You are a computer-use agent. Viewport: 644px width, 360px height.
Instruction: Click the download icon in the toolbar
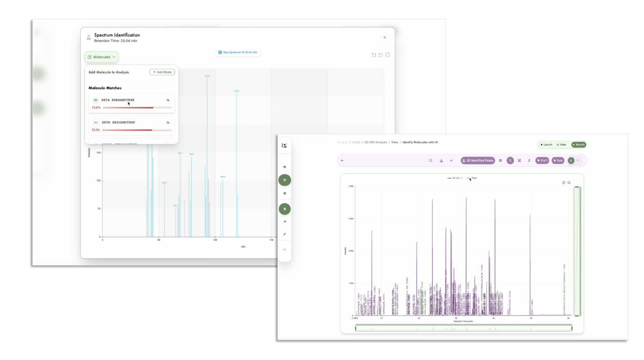point(441,161)
